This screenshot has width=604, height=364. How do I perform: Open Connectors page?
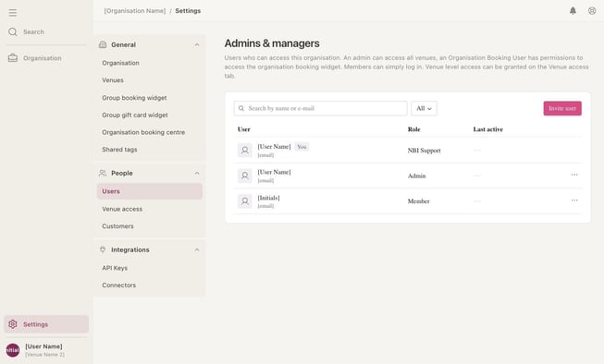click(119, 285)
